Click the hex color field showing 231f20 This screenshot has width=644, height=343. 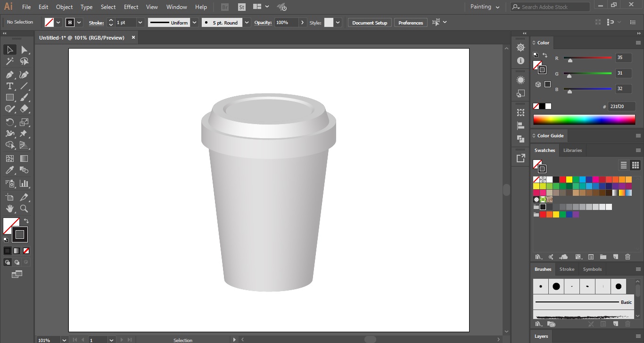pos(622,106)
